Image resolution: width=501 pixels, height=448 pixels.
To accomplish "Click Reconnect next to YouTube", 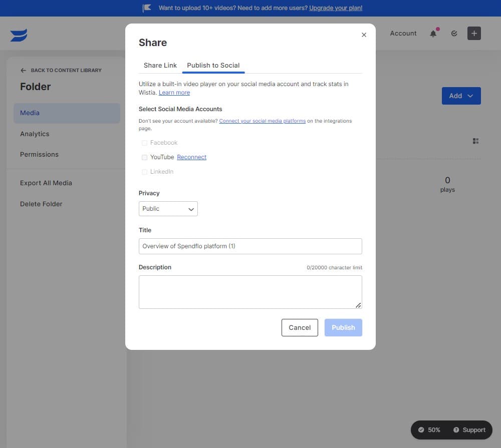I will point(191,157).
